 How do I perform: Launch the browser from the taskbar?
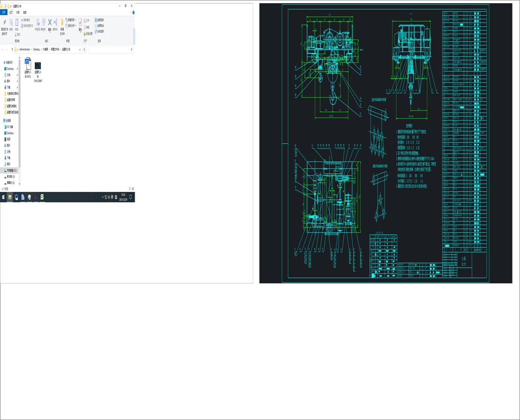16,196
